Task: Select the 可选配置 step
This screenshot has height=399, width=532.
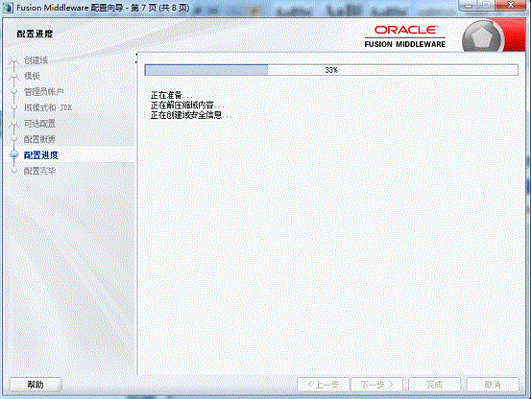Action: (39, 124)
